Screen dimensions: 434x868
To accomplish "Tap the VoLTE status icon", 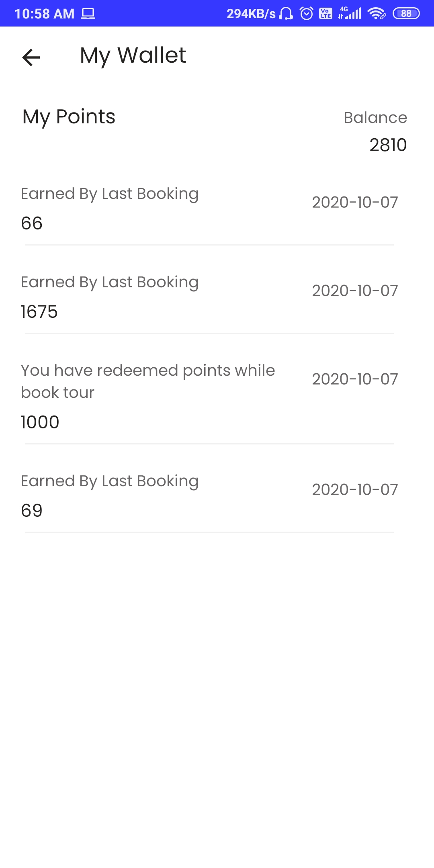I will tap(325, 14).
